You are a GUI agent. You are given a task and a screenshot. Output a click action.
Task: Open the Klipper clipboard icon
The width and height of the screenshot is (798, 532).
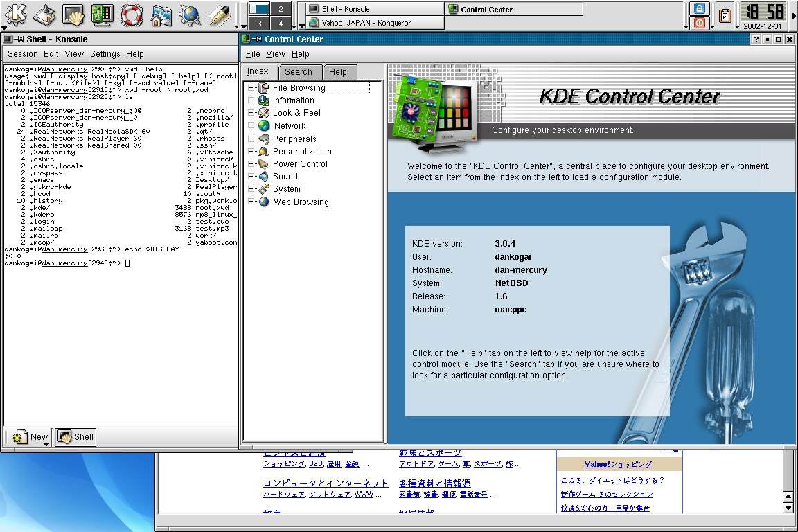point(725,16)
